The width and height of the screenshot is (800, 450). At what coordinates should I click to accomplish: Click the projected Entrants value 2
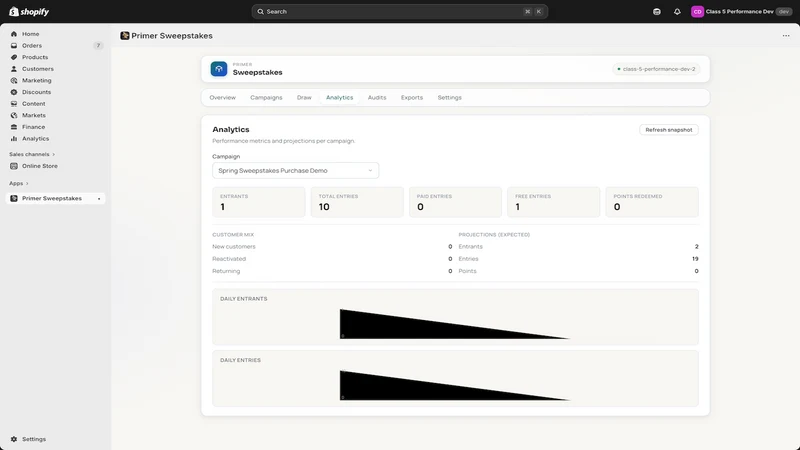coord(696,246)
